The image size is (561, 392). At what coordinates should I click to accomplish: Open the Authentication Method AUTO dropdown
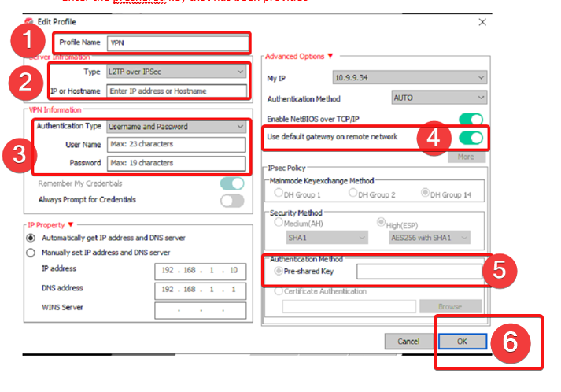tap(438, 98)
